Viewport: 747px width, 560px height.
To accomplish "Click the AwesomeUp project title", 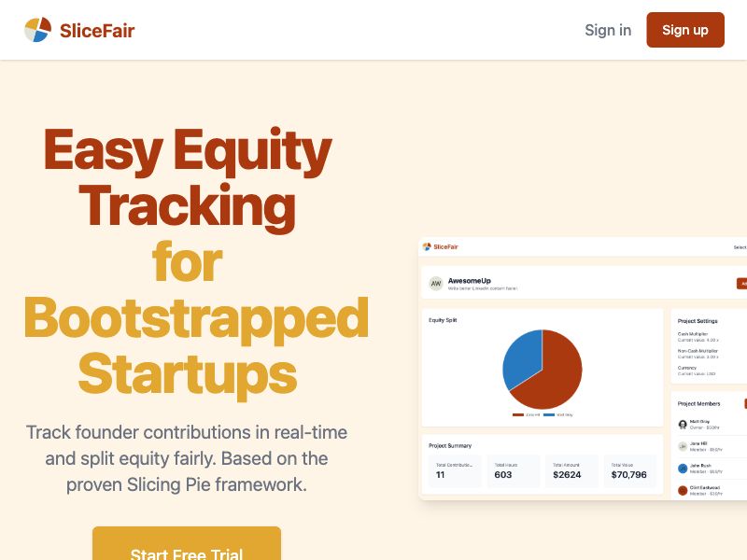I will click(470, 281).
